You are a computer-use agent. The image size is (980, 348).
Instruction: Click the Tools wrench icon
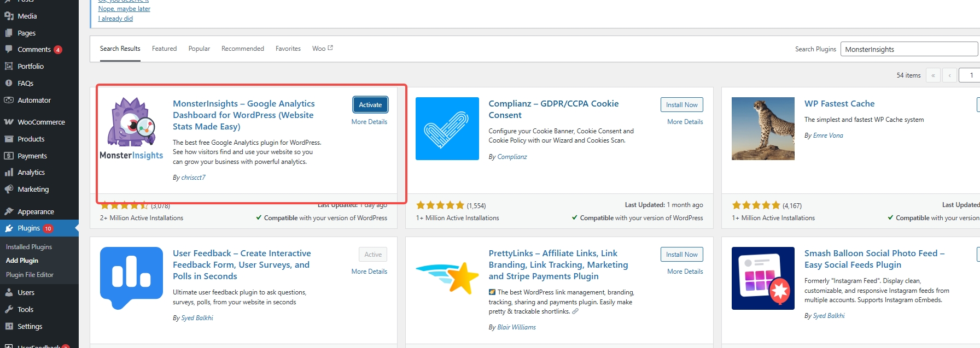tap(9, 310)
